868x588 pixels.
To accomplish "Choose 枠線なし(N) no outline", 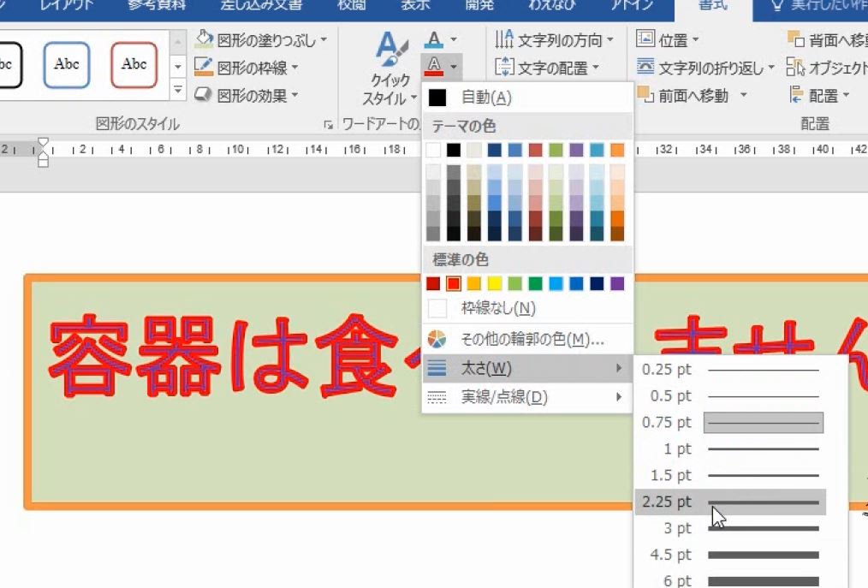I will click(527, 308).
